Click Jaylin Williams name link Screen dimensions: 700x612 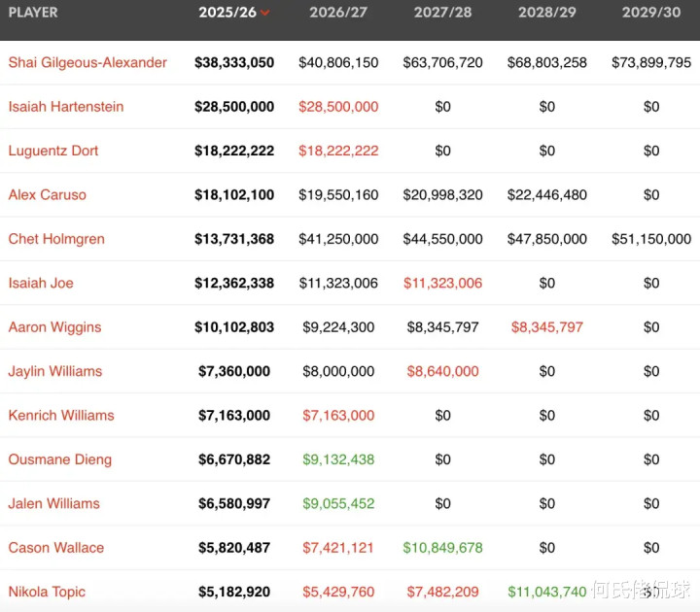(x=54, y=371)
